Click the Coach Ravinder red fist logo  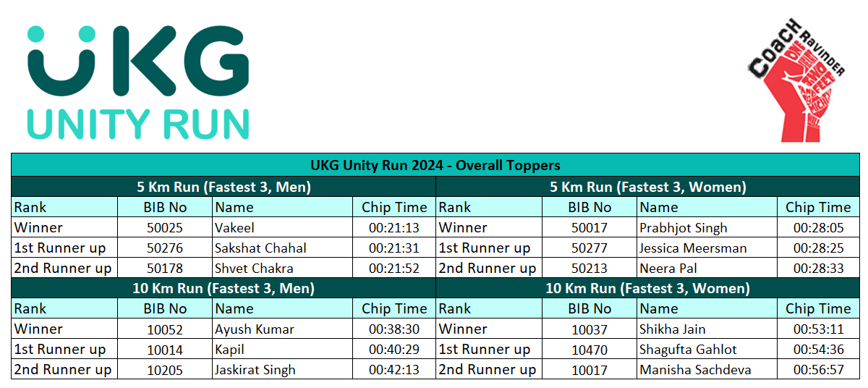[796, 80]
